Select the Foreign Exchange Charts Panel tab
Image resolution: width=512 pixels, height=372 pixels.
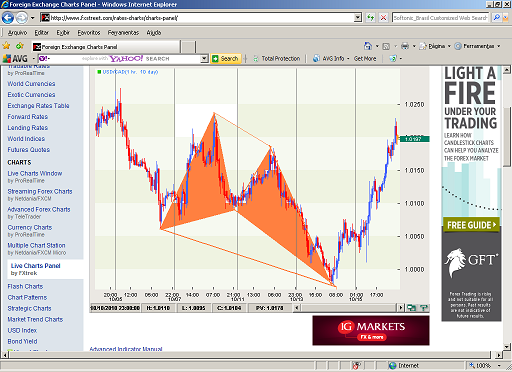[106, 47]
